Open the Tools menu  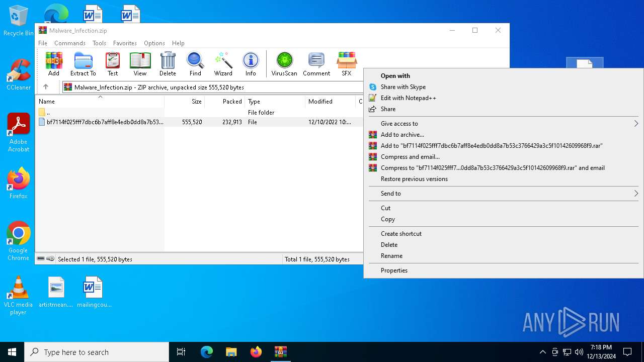99,43
